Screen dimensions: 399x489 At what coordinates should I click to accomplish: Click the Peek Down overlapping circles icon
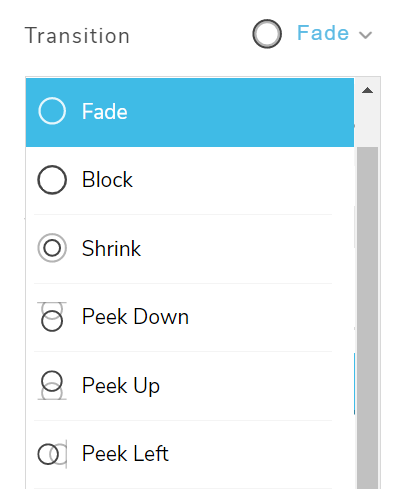tap(52, 317)
